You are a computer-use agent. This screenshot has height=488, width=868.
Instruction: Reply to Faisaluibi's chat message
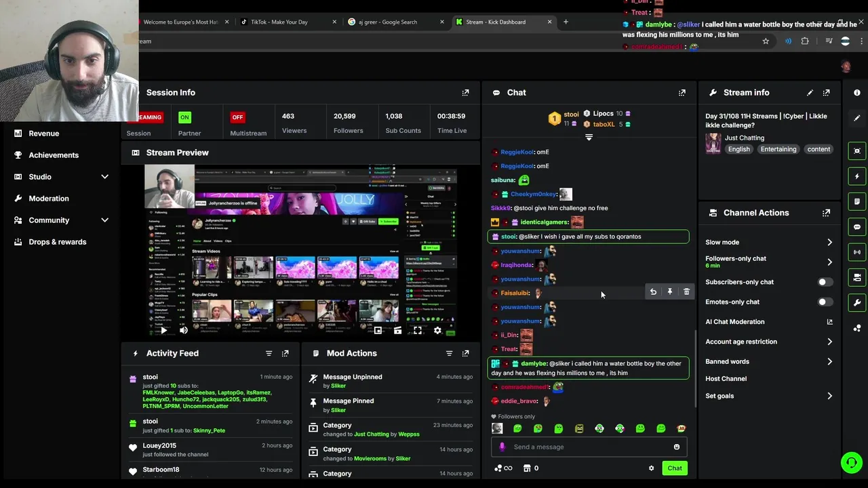point(653,291)
